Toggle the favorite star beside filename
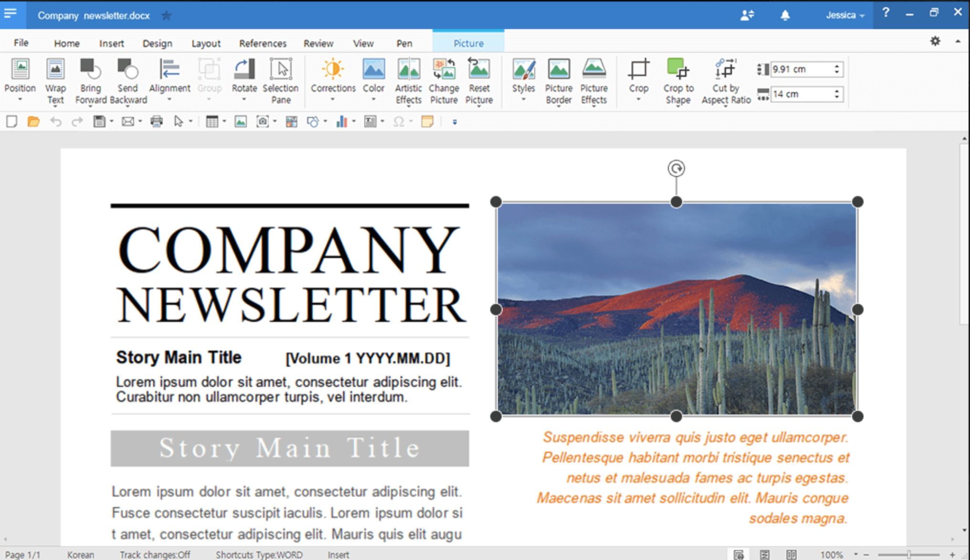The image size is (970, 560). pyautogui.click(x=166, y=16)
